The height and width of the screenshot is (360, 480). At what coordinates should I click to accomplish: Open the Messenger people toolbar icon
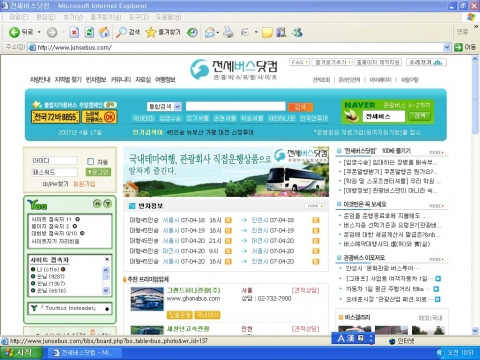pos(297,32)
